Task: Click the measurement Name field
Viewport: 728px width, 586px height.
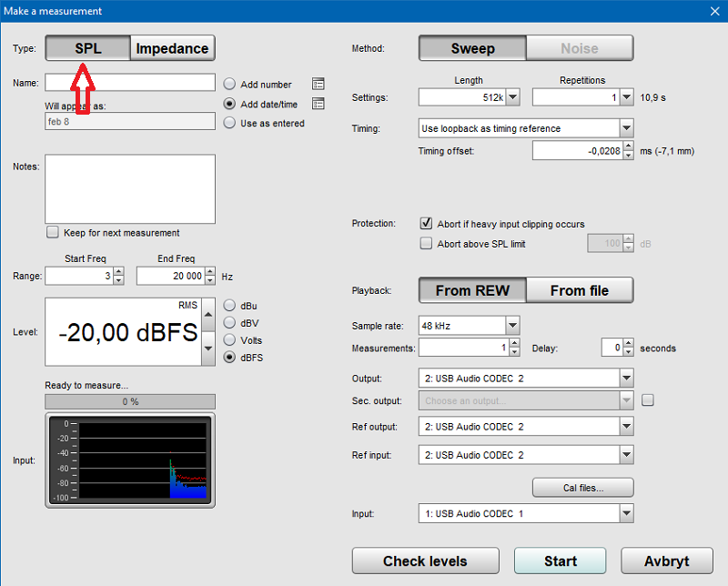Action: [130, 82]
